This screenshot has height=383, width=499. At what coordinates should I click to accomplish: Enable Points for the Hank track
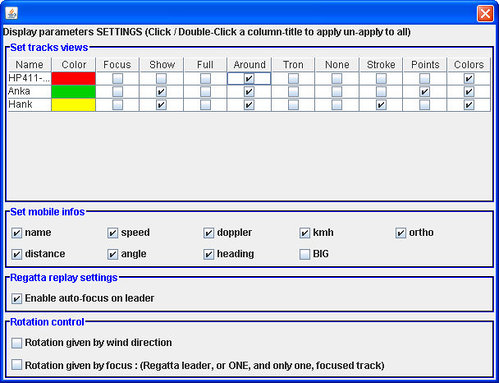coord(425,105)
